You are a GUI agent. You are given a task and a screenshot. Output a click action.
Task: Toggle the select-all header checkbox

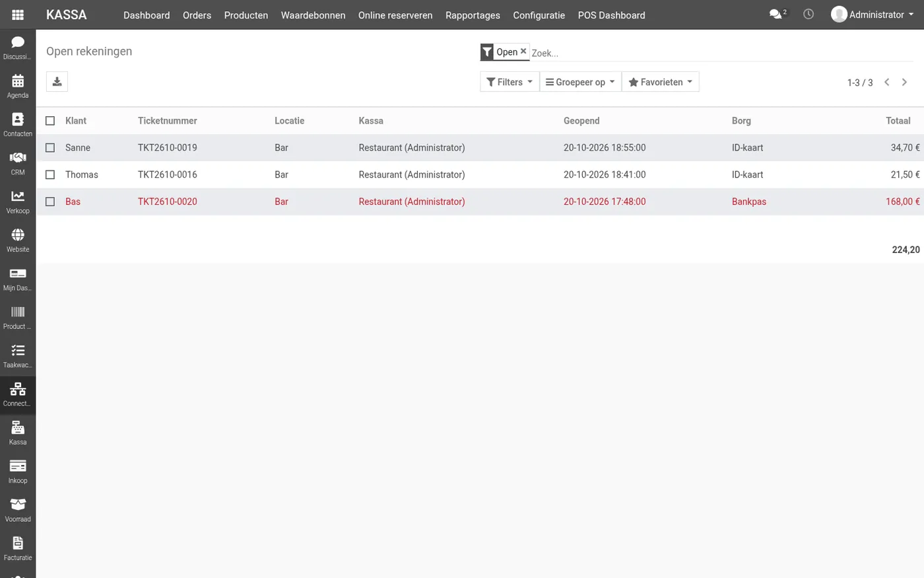coord(50,121)
